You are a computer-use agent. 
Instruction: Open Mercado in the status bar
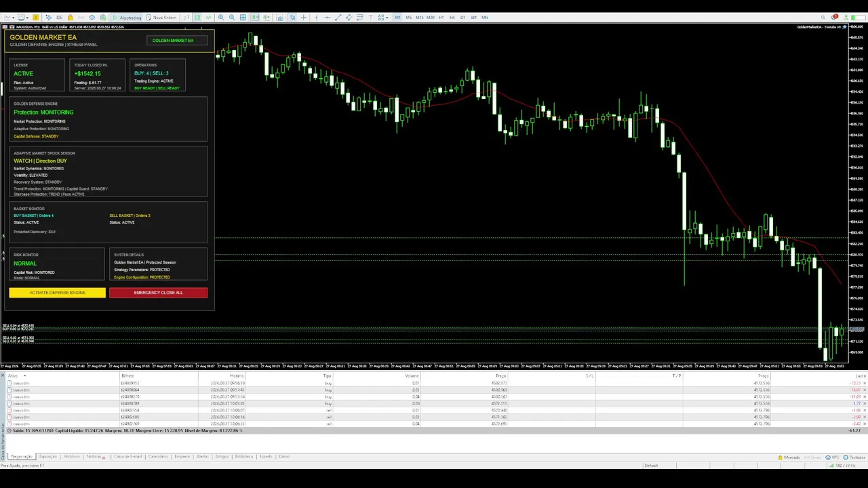click(x=788, y=457)
